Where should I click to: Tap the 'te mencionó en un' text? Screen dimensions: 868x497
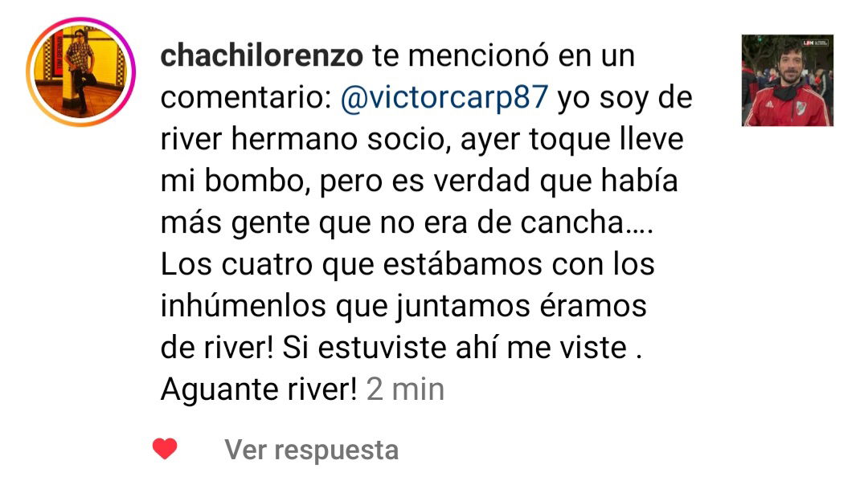503,56
